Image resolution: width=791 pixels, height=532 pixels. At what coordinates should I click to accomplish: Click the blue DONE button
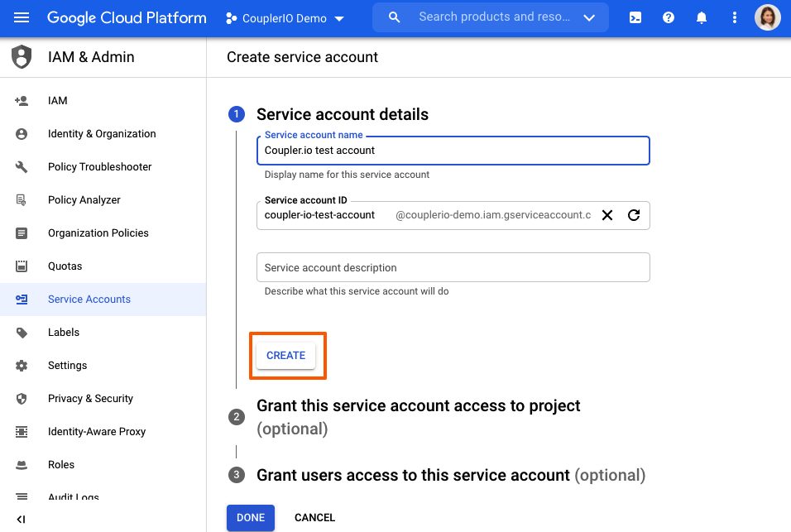[251, 518]
